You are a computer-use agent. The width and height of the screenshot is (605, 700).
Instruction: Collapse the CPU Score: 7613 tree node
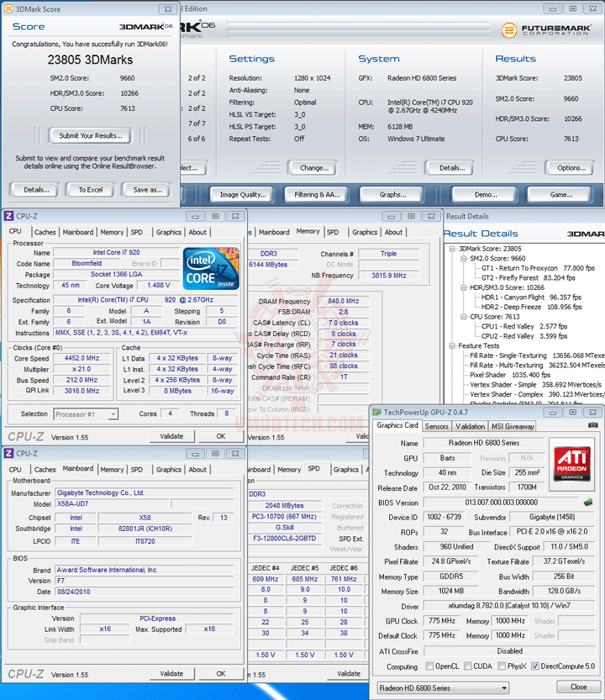point(464,317)
